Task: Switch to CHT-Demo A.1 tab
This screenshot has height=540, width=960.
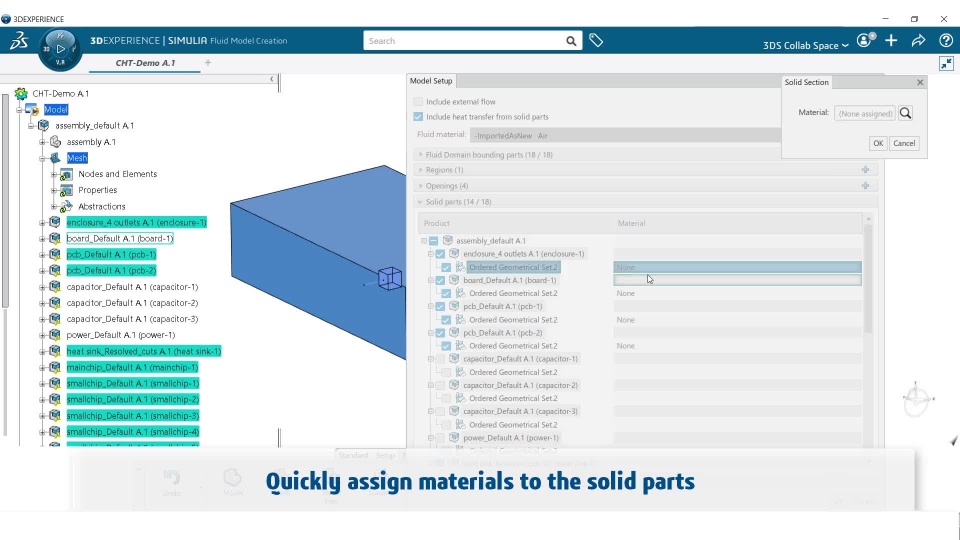Action: [145, 63]
